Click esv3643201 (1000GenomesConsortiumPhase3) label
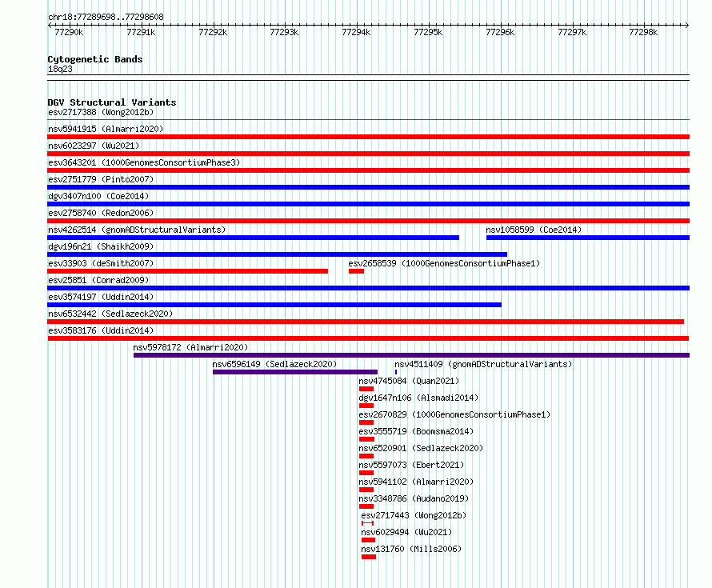The width and height of the screenshot is (712, 588). pos(144,162)
